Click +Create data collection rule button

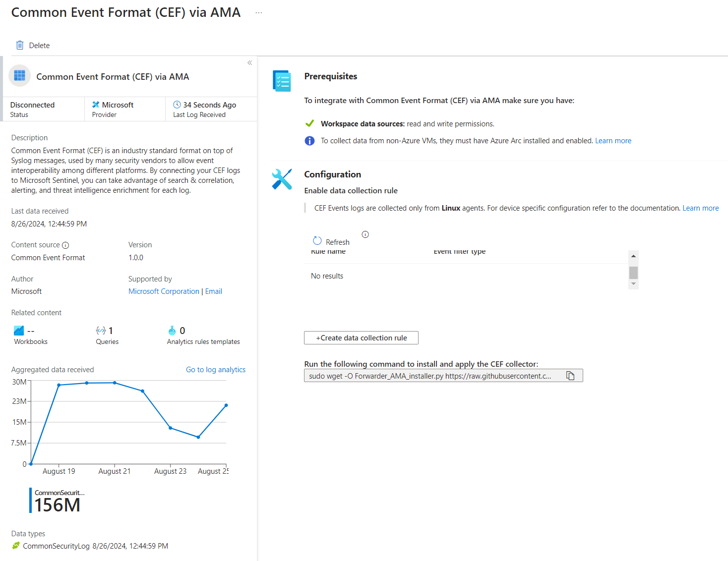[361, 338]
